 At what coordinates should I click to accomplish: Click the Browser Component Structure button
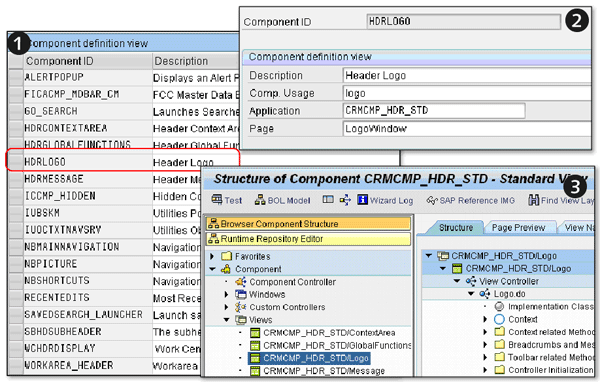click(308, 224)
